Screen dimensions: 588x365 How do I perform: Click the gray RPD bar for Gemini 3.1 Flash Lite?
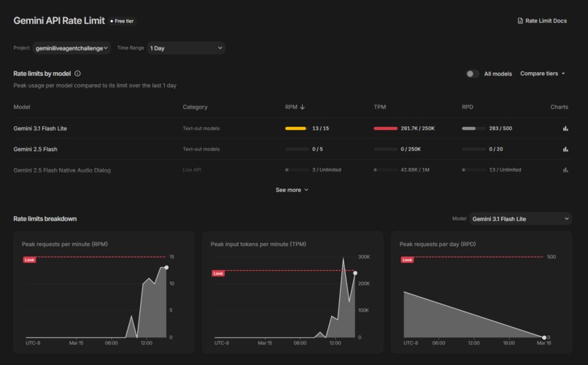[469, 128]
